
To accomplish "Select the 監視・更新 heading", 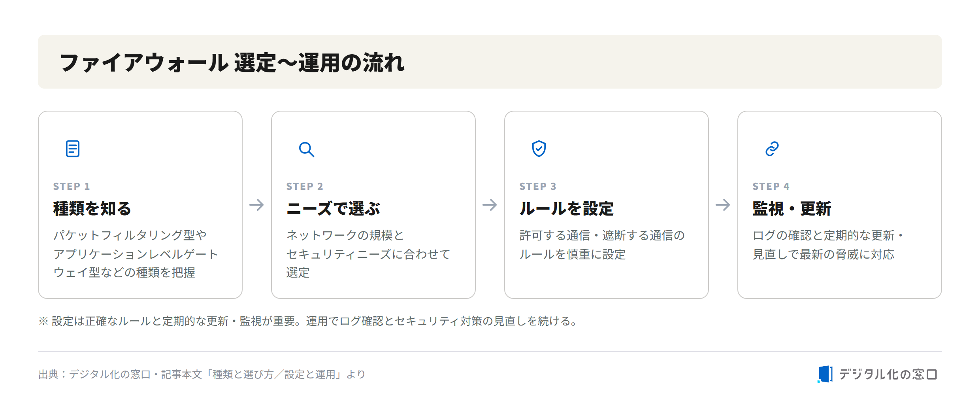I will point(792,208).
